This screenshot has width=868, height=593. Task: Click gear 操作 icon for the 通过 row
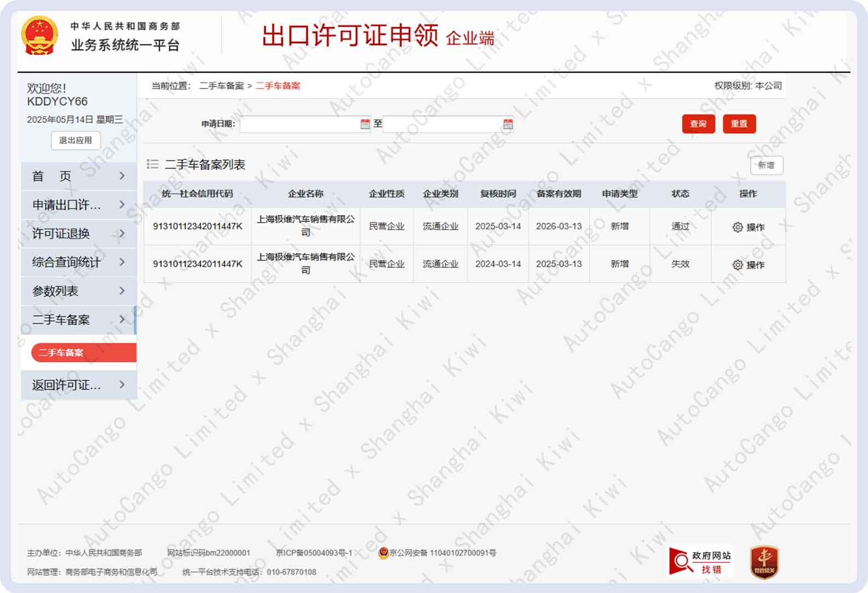click(738, 227)
